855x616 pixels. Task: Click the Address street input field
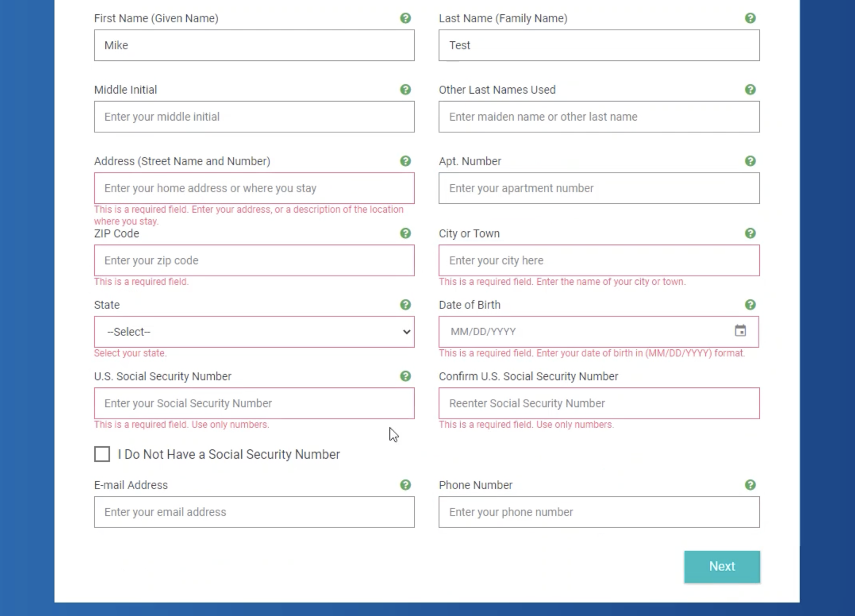pyautogui.click(x=254, y=188)
